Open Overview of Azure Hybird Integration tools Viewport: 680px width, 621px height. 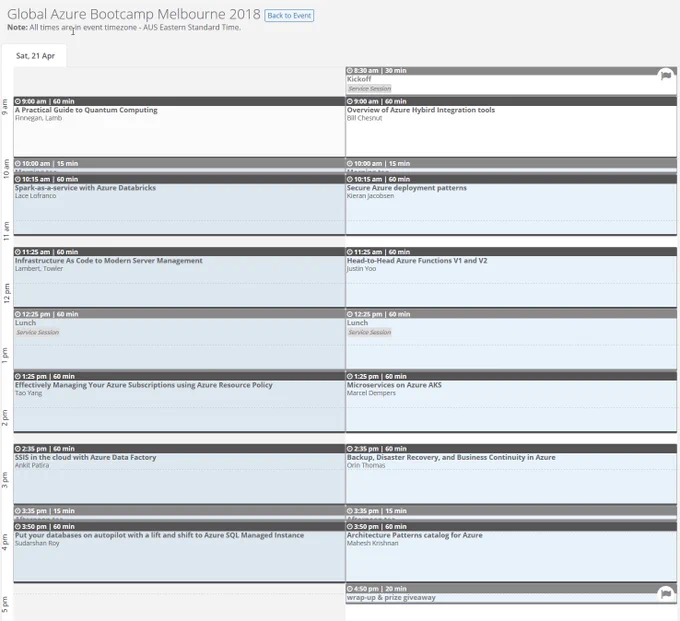click(x=421, y=110)
